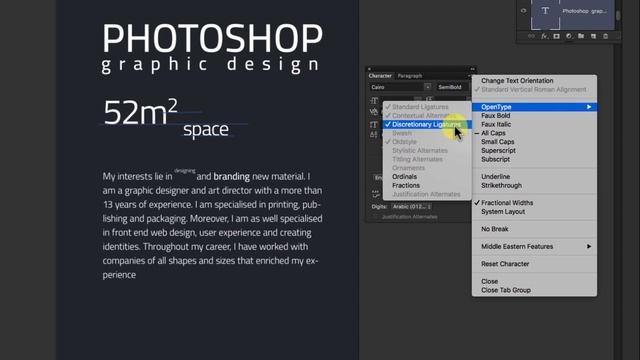Choose Change Text Orientation
The width and height of the screenshot is (640, 360).
(x=534, y=81)
